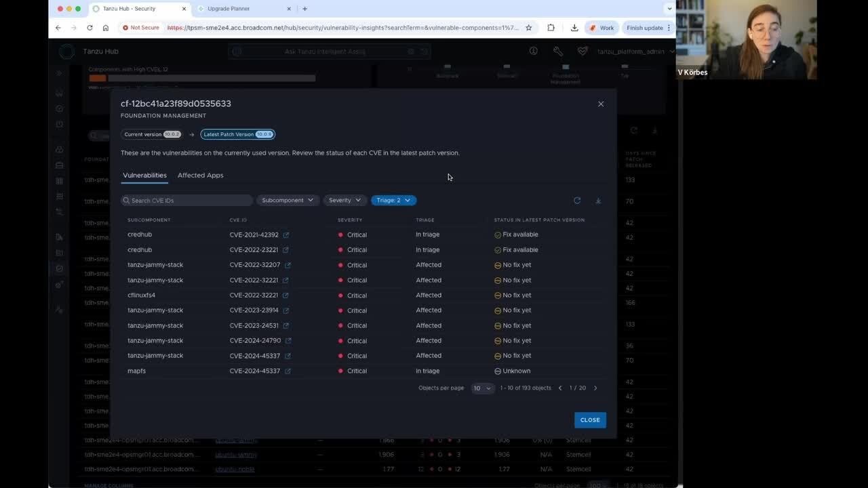The width and height of the screenshot is (868, 488).
Task: Close the cf-12bc41a23f89d0535633 dialog with X
Action: click(601, 104)
